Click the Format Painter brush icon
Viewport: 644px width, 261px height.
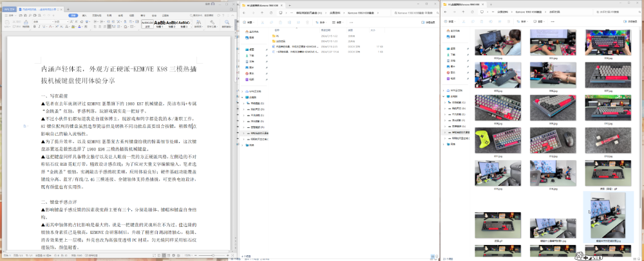[26, 22]
